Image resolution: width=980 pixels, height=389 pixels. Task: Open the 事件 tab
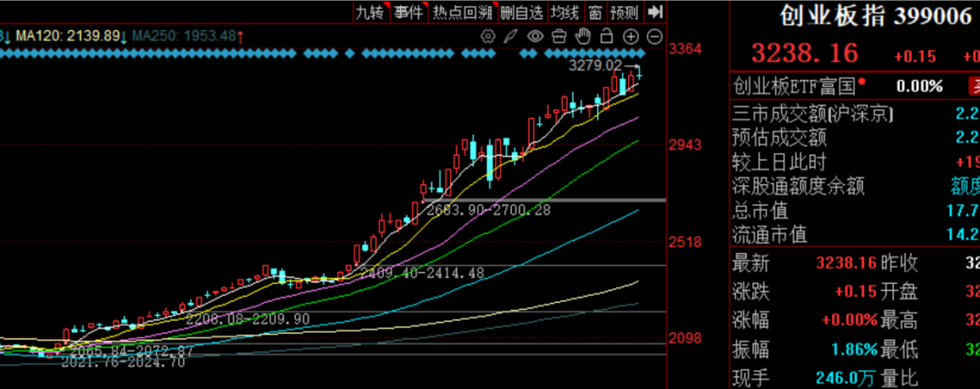pos(408,12)
